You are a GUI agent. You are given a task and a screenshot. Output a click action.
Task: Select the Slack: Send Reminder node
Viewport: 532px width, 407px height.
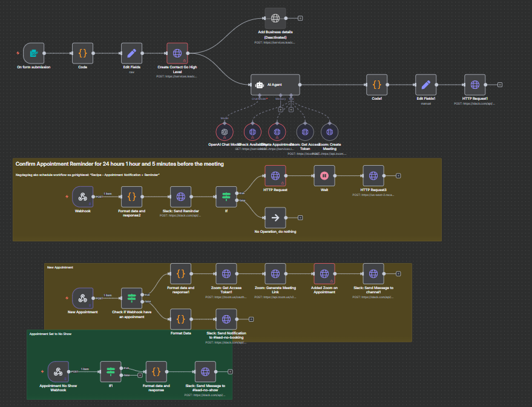pyautogui.click(x=180, y=197)
